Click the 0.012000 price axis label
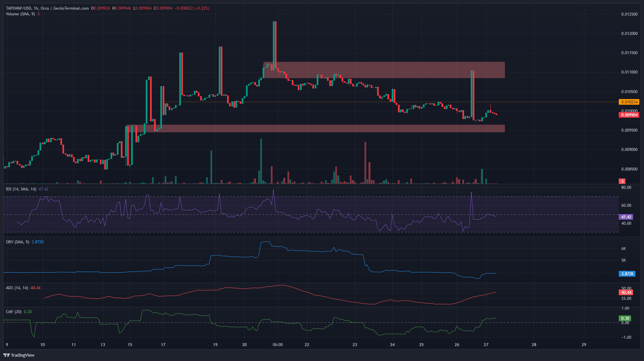Image resolution: width=644 pixels, height=361 pixels. pos(629,34)
